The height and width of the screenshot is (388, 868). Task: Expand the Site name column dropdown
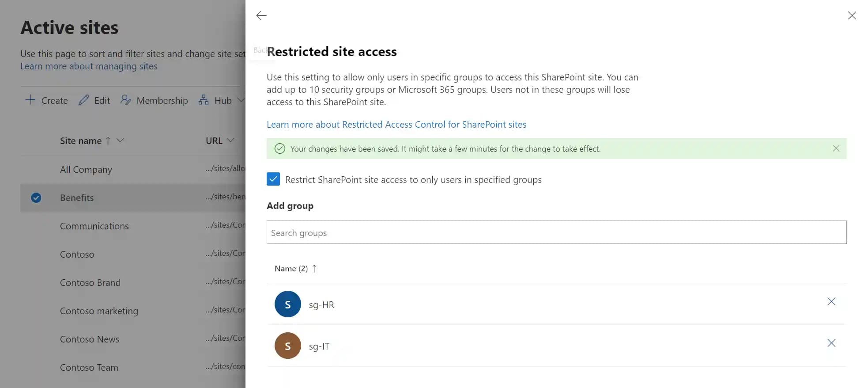click(x=120, y=141)
